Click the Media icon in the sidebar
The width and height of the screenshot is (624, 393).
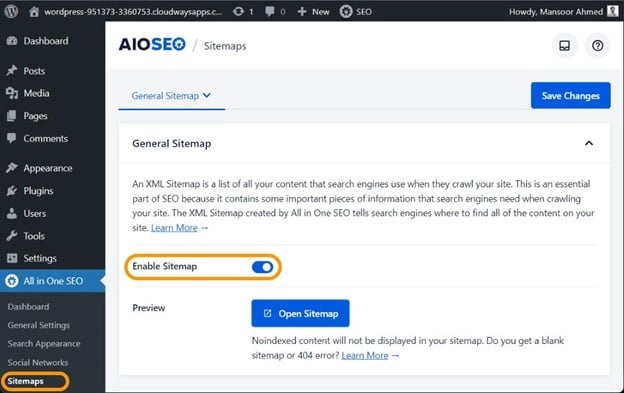tap(12, 93)
